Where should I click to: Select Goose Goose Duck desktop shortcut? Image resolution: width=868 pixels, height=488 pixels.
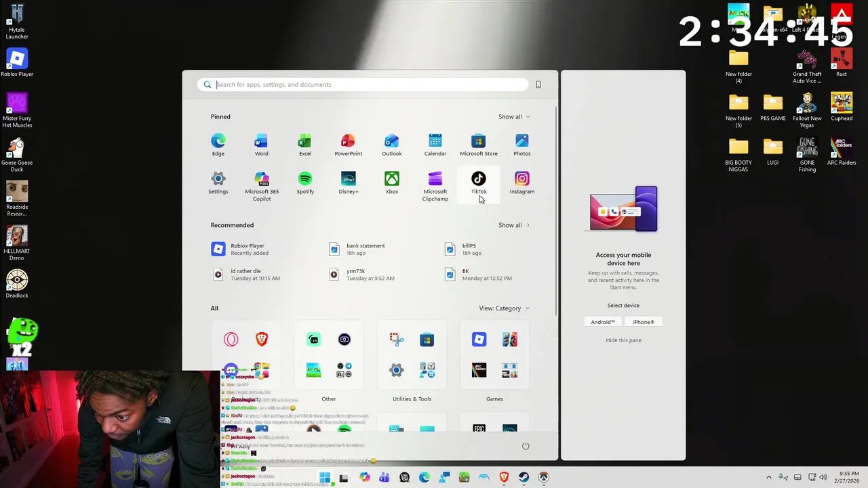tap(17, 155)
